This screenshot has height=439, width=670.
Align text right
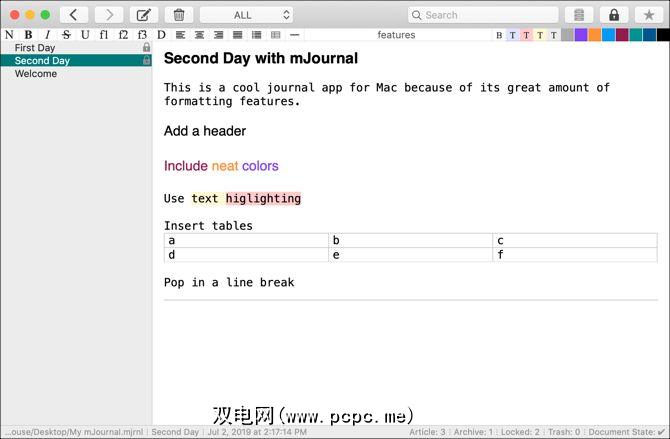coord(218,35)
